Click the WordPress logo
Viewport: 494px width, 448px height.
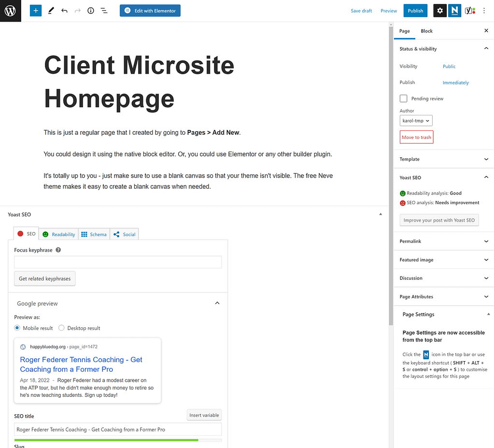coord(10,10)
